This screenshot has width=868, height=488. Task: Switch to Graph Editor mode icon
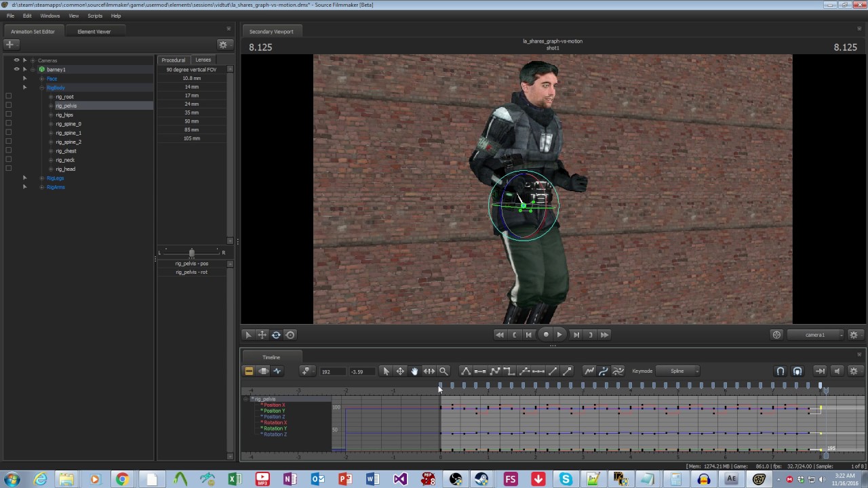tap(277, 371)
